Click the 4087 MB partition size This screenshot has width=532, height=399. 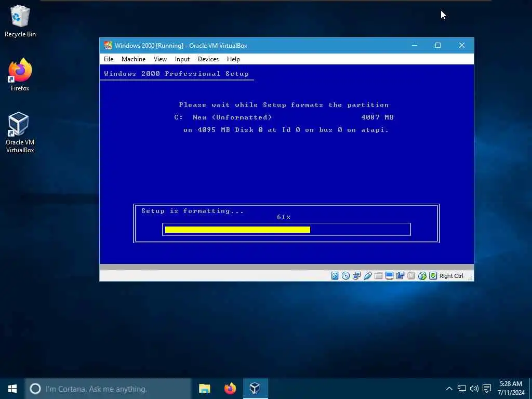(x=377, y=117)
